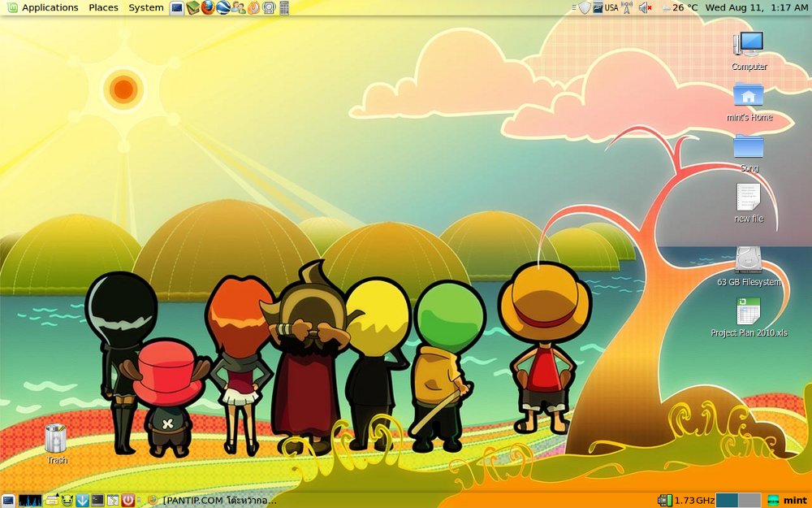The height and width of the screenshot is (508, 812).
Task: Click the drive eject applet icon
Action: (52, 500)
